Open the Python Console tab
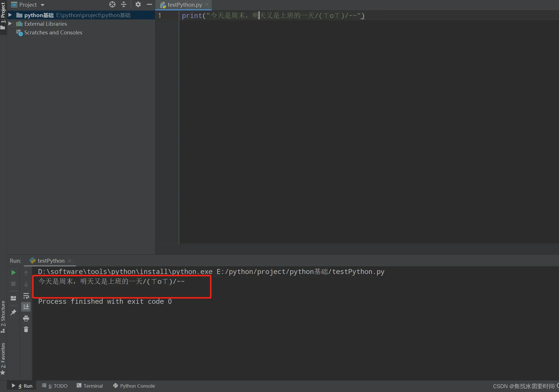The width and height of the screenshot is (559, 392). pos(134,386)
